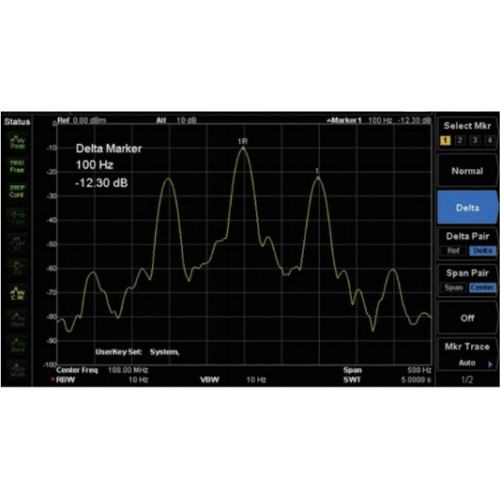Click the SWP Cont status icon
Image resolution: width=500 pixels, height=500 pixels.
click(x=17, y=191)
